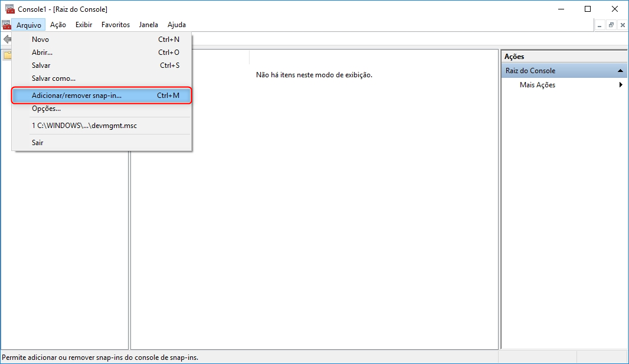Open the Favoritos menu
This screenshot has width=629, height=364.
116,25
